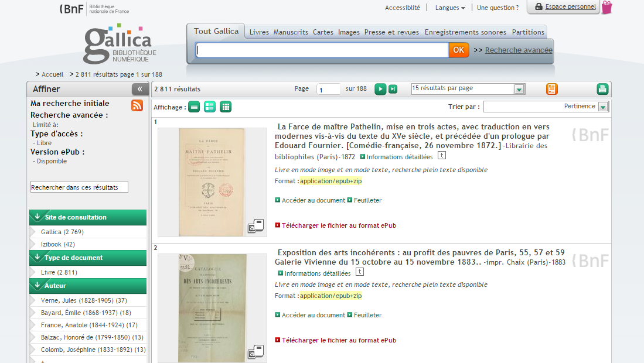Image resolution: width=644 pixels, height=363 pixels.
Task: Go to next page with green arrow
Action: pyautogui.click(x=380, y=89)
